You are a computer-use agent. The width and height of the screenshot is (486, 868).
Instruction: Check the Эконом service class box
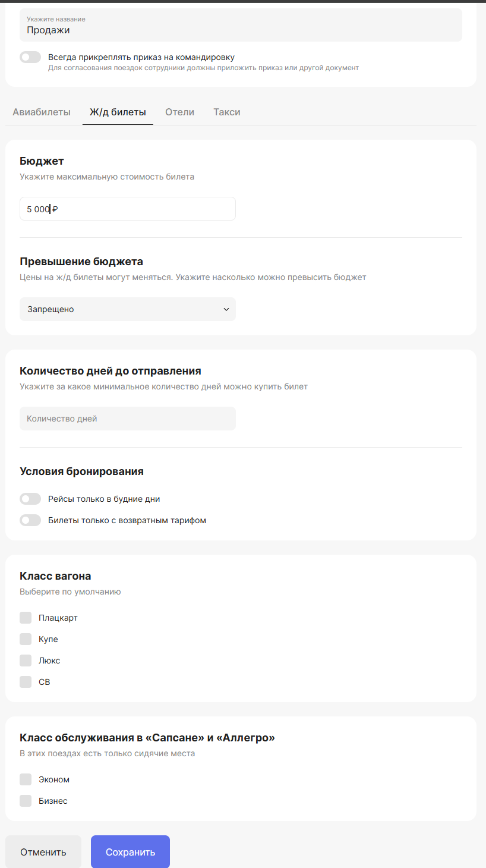(26, 779)
